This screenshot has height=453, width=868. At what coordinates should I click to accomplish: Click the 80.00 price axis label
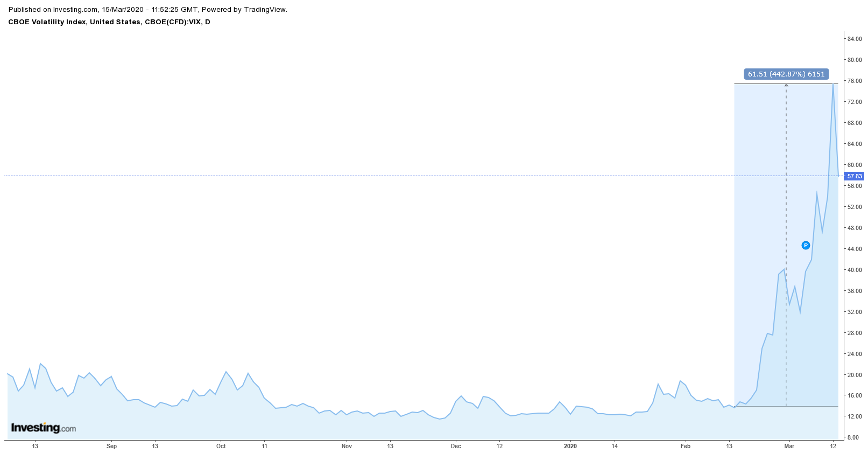point(855,60)
